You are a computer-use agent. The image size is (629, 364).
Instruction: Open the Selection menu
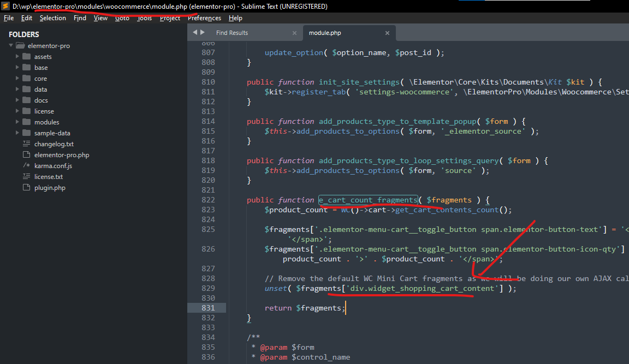click(x=52, y=18)
